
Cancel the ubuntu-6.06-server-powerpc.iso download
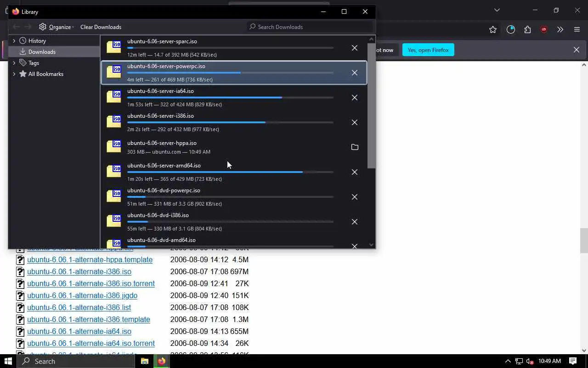pyautogui.click(x=355, y=73)
